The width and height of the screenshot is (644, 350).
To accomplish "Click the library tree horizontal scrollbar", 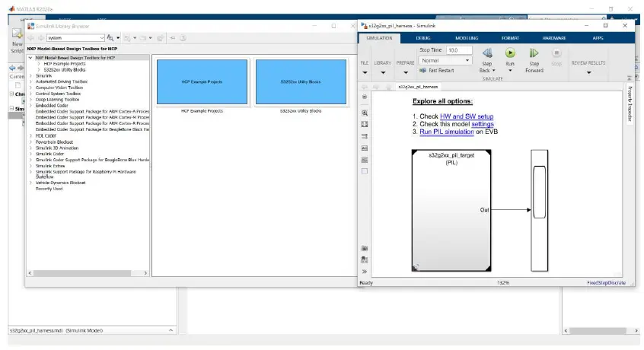I will (82, 273).
